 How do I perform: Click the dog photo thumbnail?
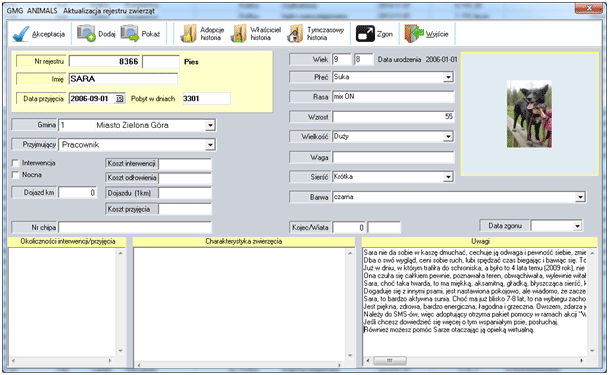click(x=529, y=114)
